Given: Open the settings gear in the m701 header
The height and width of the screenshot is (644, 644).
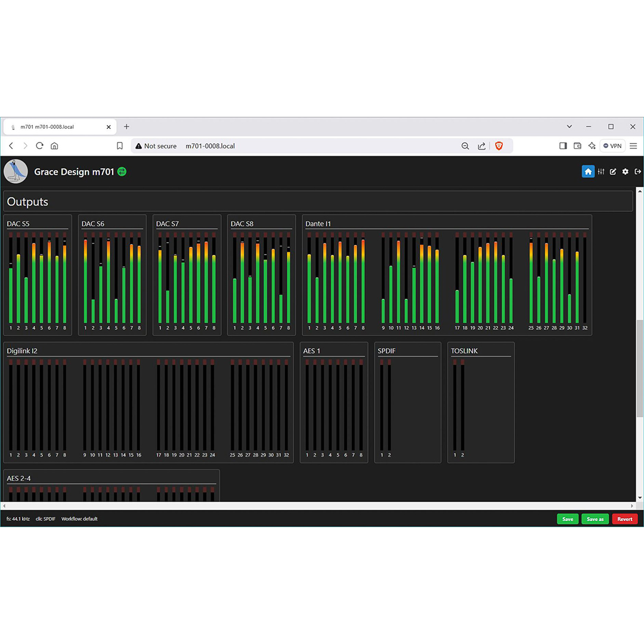Looking at the screenshot, I should click(x=626, y=172).
